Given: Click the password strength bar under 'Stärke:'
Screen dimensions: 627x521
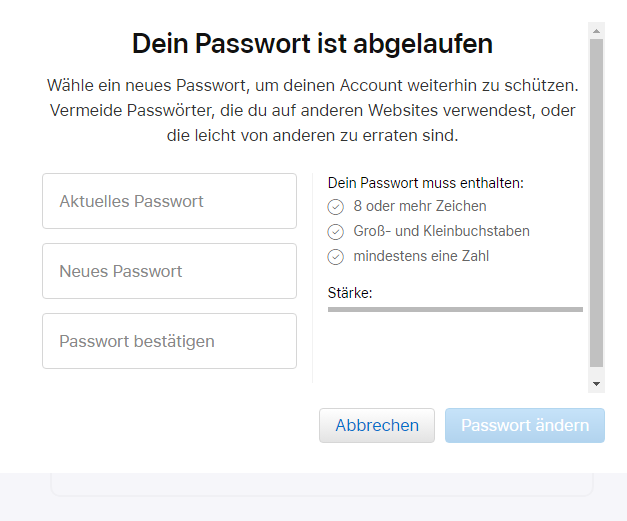Looking at the screenshot, I should [x=455, y=310].
